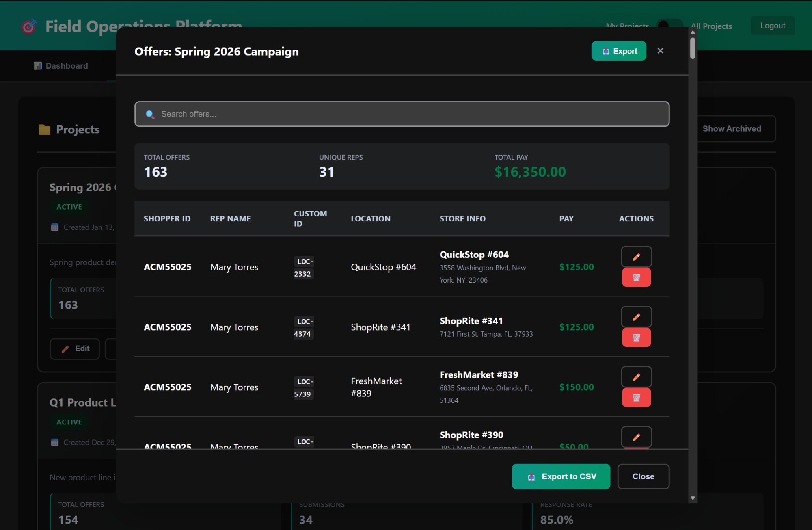The width and height of the screenshot is (812, 530).
Task: Click Show Archived button
Action: [732, 129]
